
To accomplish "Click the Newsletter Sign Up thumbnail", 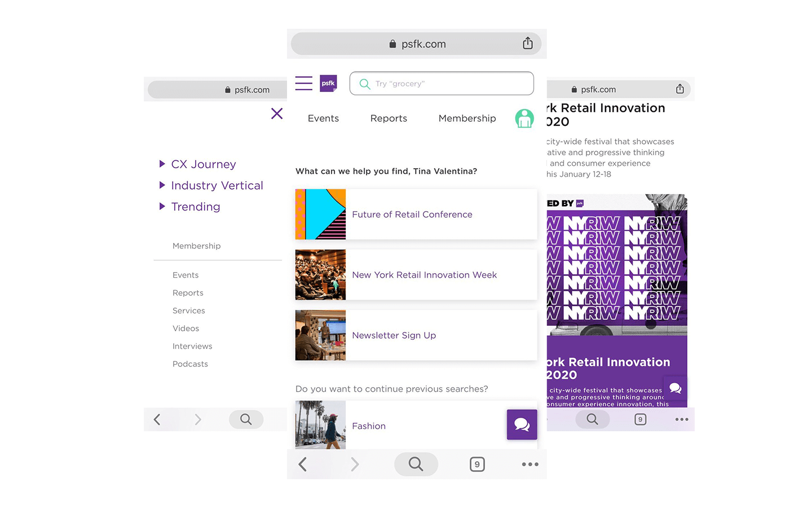I will coord(320,335).
